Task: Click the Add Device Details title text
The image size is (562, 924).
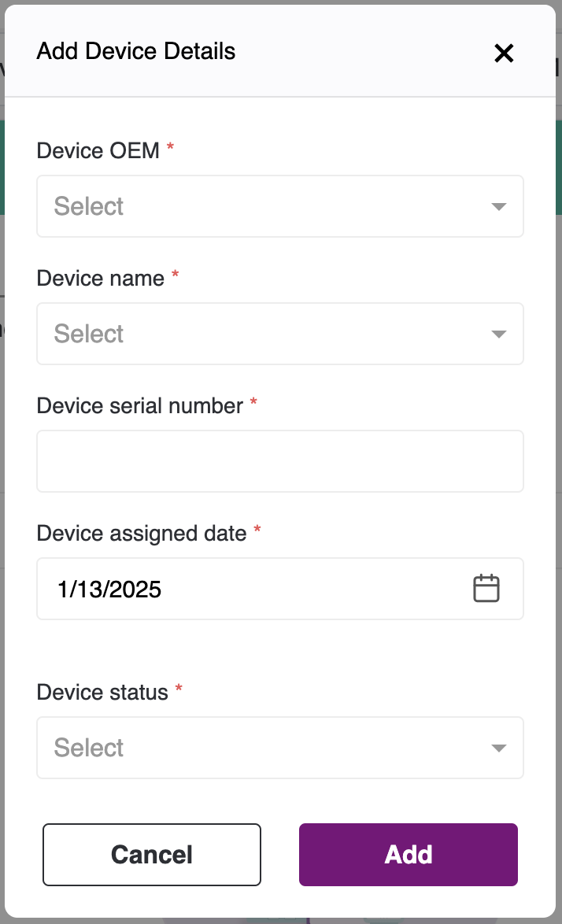Action: click(136, 52)
